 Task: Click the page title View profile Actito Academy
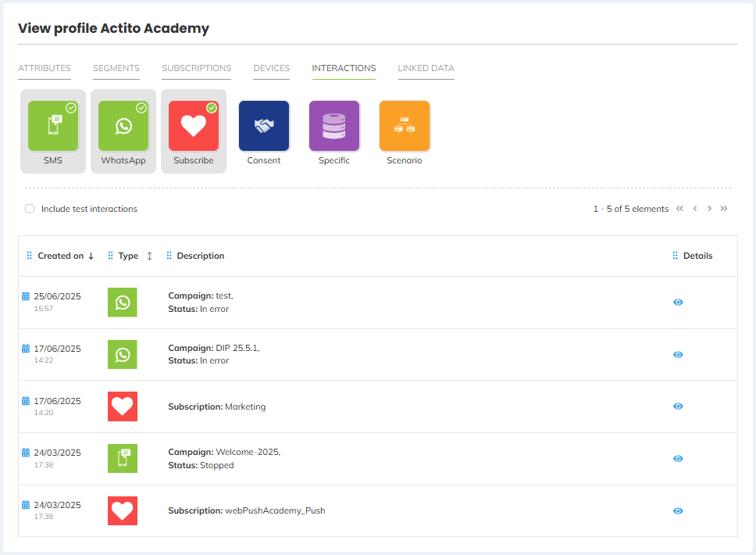coord(114,28)
